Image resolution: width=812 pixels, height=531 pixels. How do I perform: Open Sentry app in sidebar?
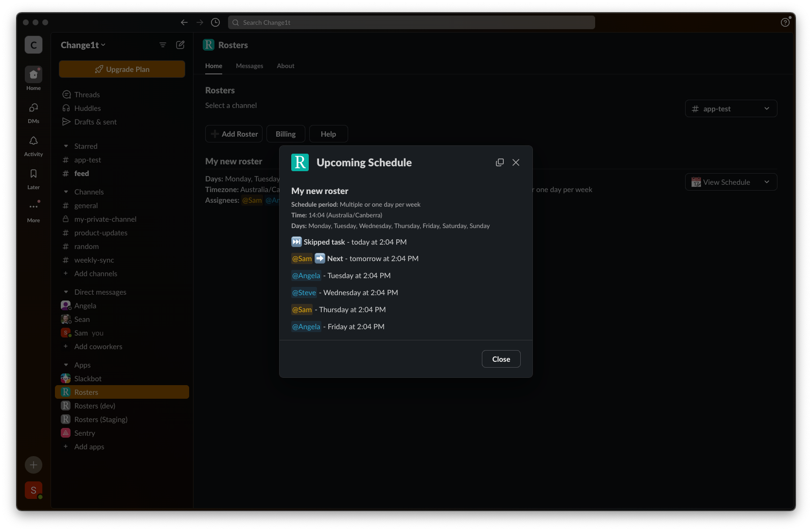(122, 433)
